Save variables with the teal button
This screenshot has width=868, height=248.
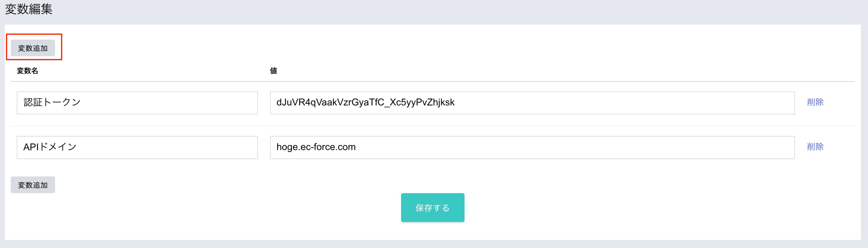click(432, 208)
